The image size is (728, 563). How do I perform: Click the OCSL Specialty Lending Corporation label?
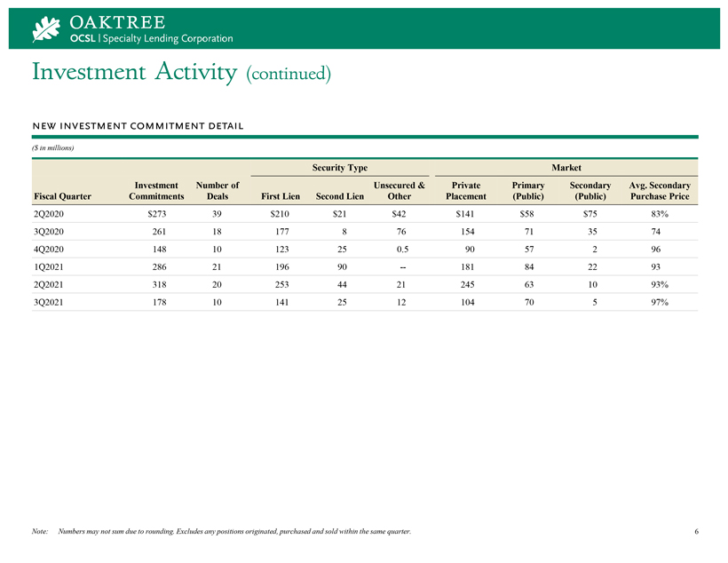(x=151, y=38)
